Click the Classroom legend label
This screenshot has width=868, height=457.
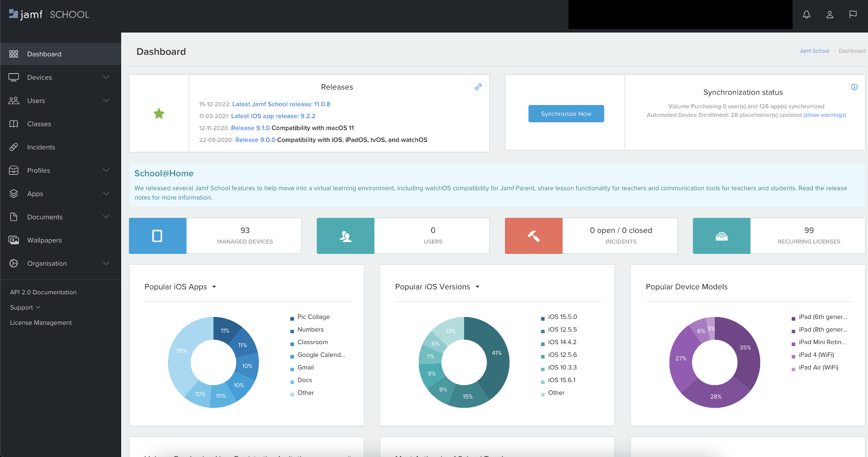(312, 342)
